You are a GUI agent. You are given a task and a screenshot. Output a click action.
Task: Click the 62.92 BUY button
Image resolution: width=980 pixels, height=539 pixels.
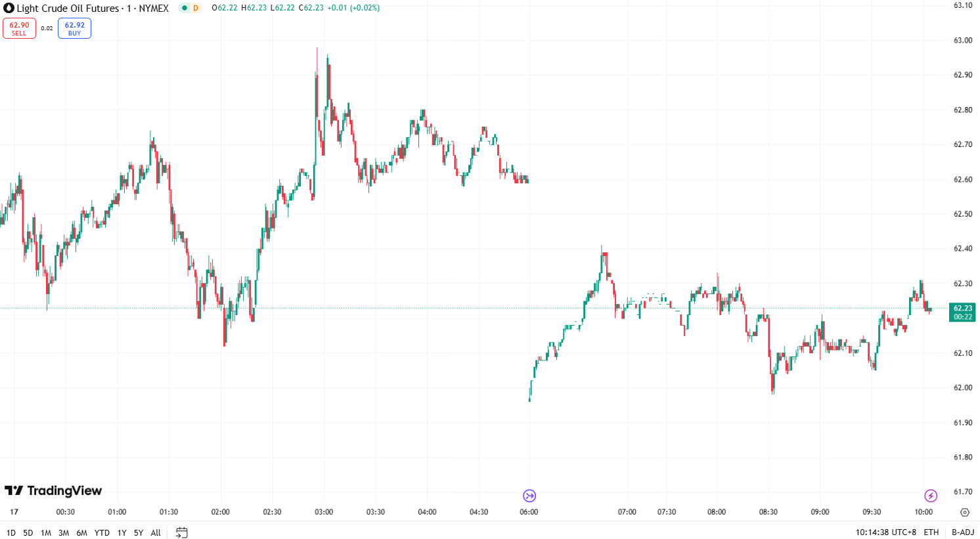pyautogui.click(x=74, y=28)
